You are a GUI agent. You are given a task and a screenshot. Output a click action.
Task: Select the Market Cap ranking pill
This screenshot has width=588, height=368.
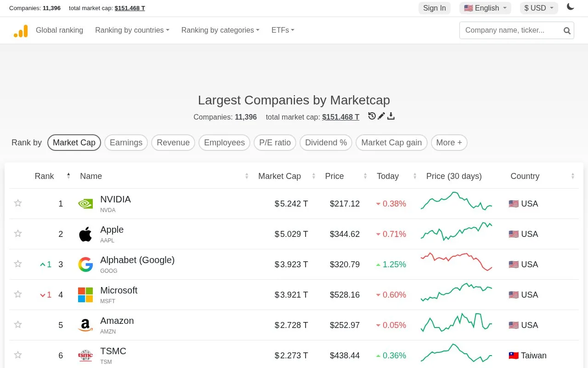[74, 143]
